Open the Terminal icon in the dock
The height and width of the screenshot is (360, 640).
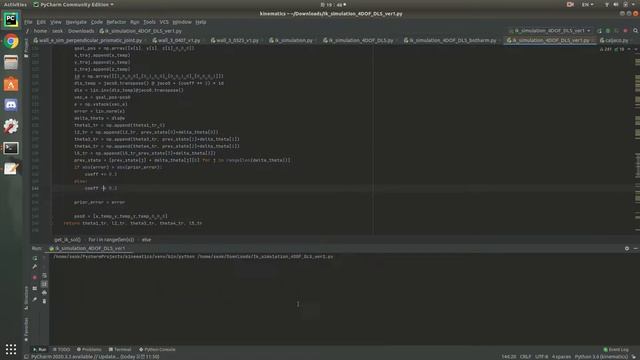11,148
